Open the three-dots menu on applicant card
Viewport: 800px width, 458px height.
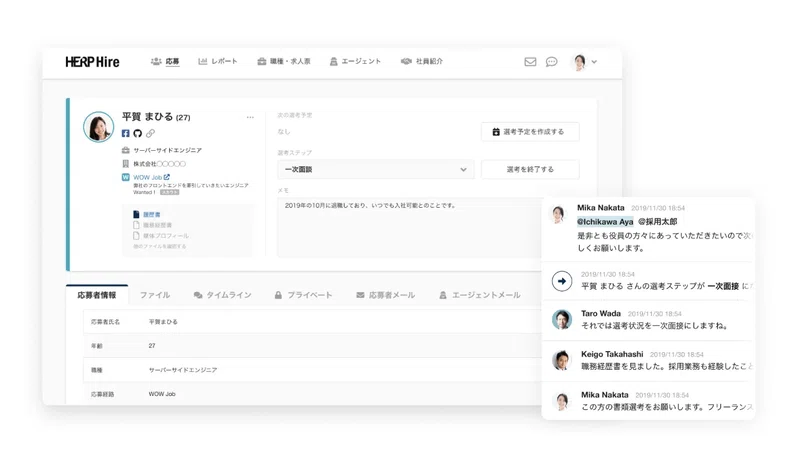tap(250, 117)
